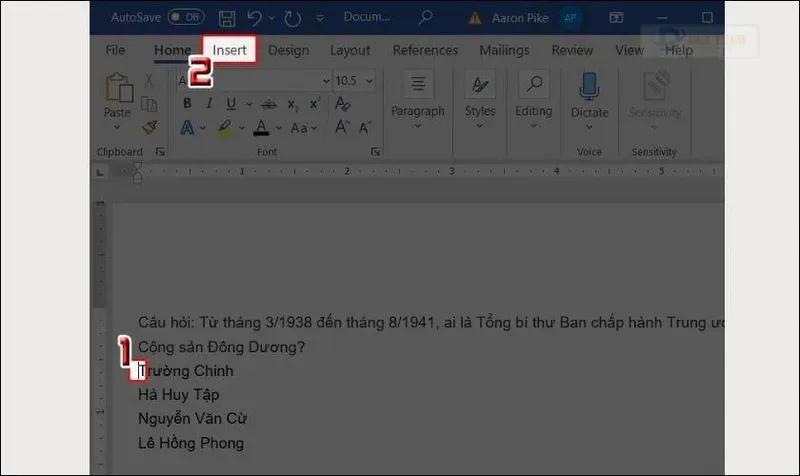Open the AP account avatar

(570, 18)
